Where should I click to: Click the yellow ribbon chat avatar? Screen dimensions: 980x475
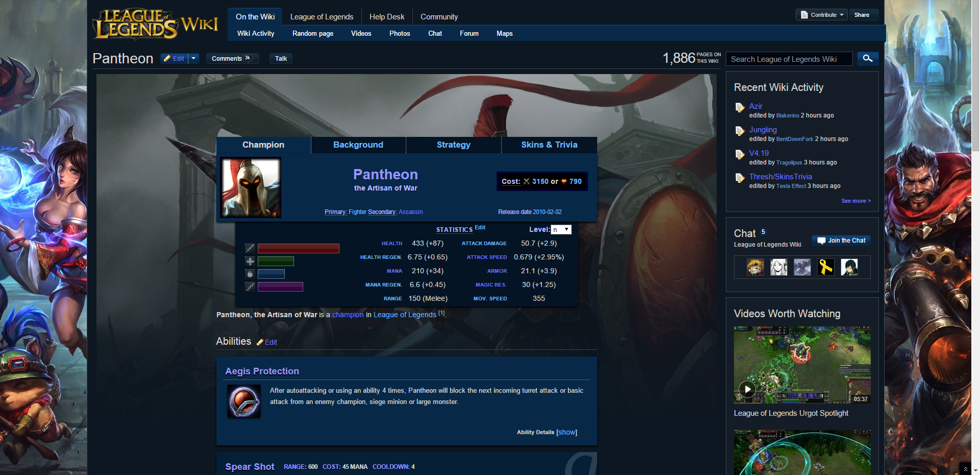pos(826,267)
